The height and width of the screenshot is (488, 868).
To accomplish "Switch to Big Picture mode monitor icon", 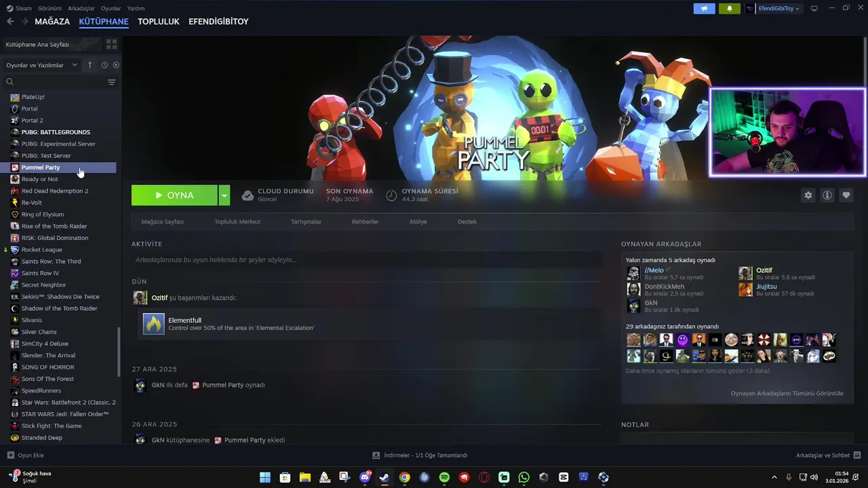I will (814, 8).
